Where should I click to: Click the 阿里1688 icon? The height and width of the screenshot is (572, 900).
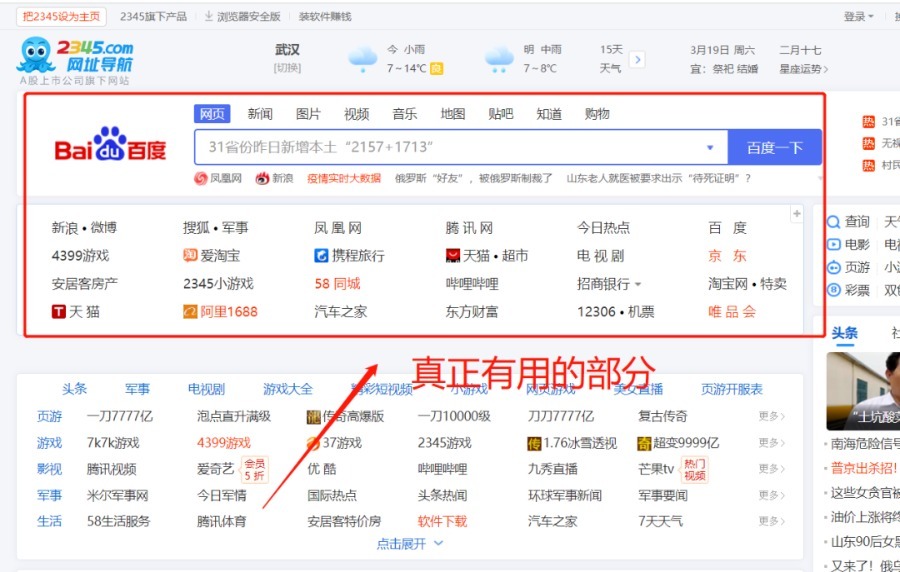click(x=190, y=312)
